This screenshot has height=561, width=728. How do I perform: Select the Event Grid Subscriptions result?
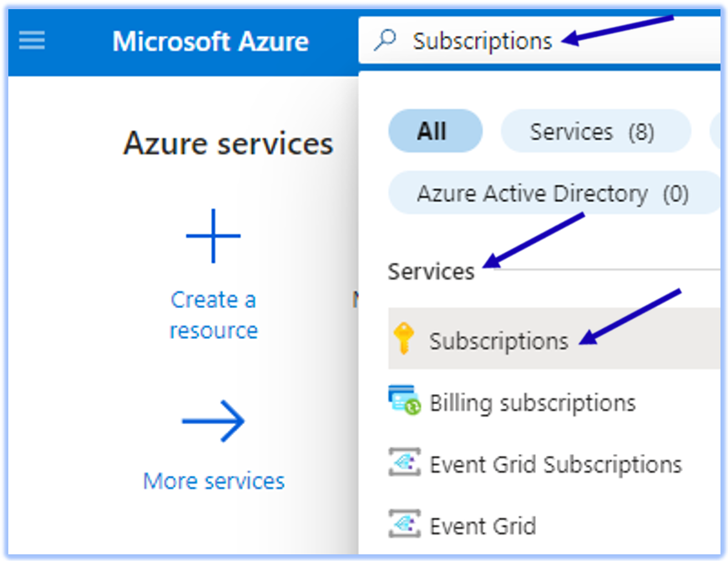(555, 464)
